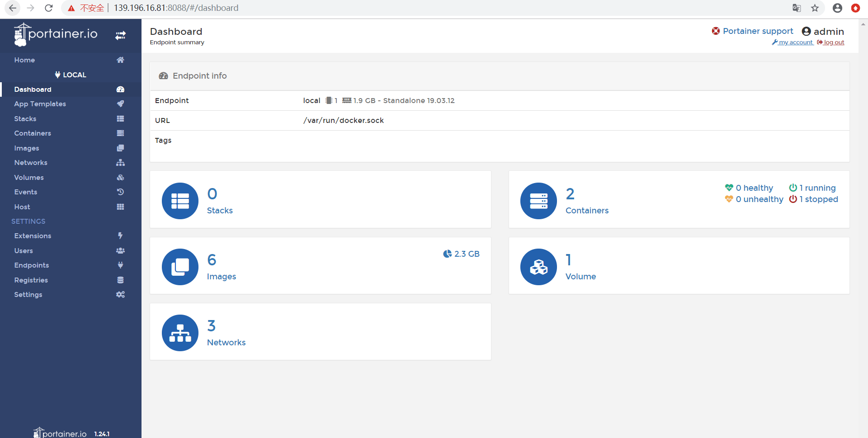Viewport: 868px width, 438px height.
Task: Open the 0 Stacks dashboard tile
Action: (320, 199)
